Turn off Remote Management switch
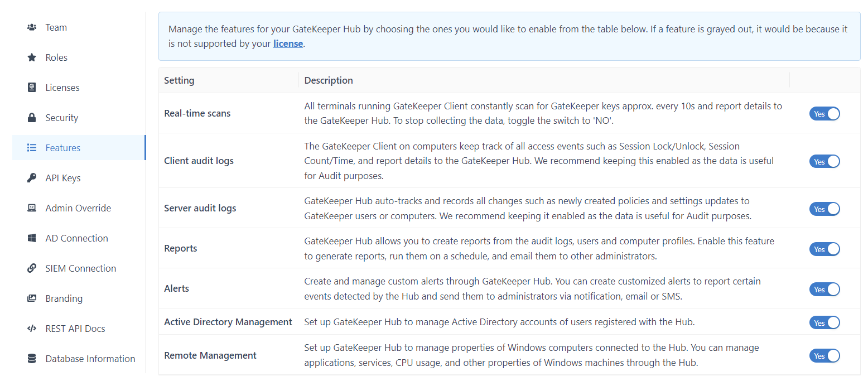This screenshot has width=868, height=381. (x=824, y=355)
